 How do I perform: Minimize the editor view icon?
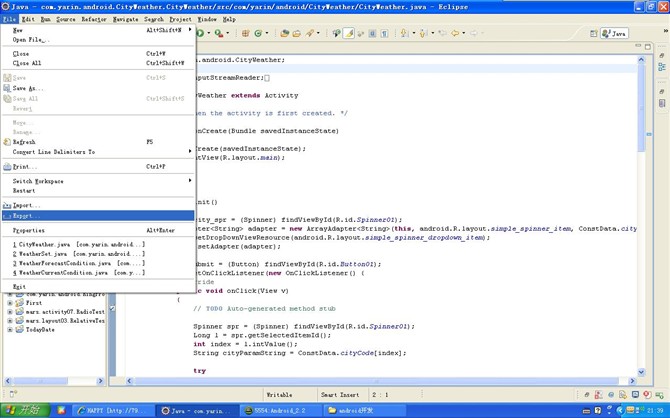point(638,46)
